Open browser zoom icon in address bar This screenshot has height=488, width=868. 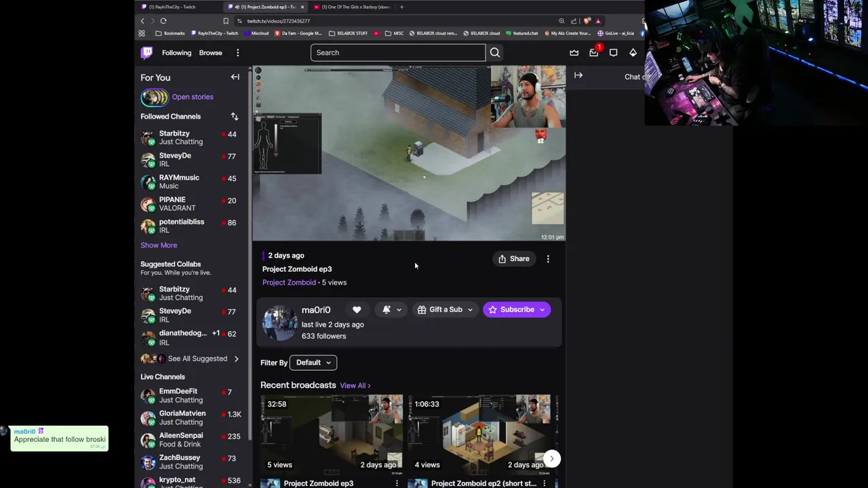(x=561, y=21)
